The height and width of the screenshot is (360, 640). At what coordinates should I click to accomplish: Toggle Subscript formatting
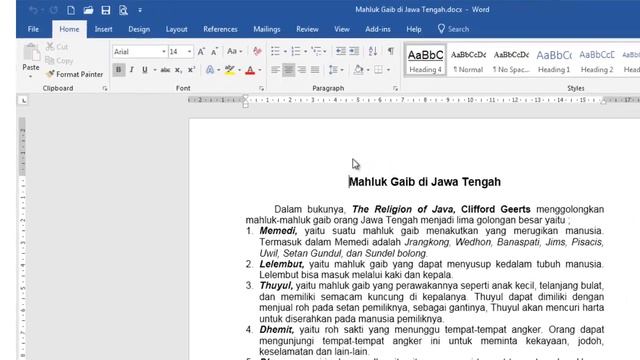(x=178, y=70)
